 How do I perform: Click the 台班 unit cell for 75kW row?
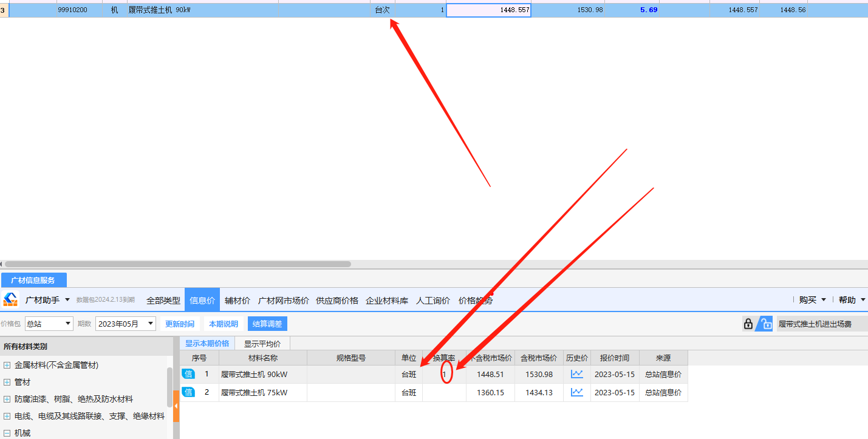coord(409,392)
